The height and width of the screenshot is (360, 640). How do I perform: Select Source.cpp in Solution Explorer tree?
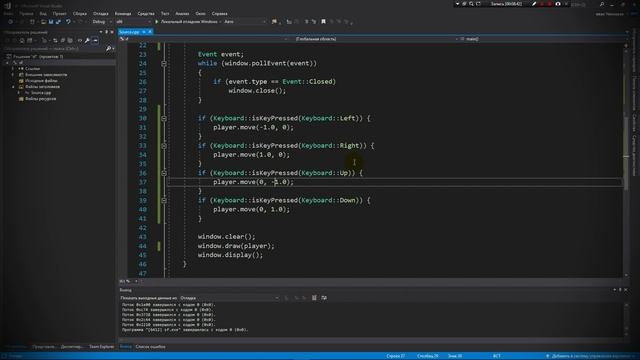41,93
